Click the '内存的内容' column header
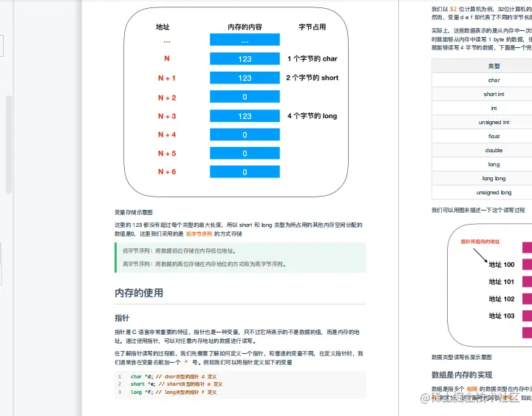532x416 pixels. tap(245, 27)
